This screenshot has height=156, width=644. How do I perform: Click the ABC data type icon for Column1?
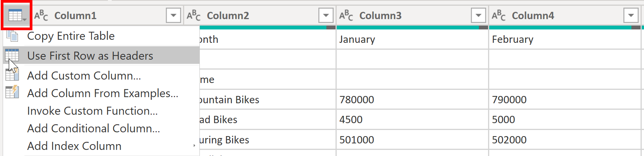coord(41,16)
